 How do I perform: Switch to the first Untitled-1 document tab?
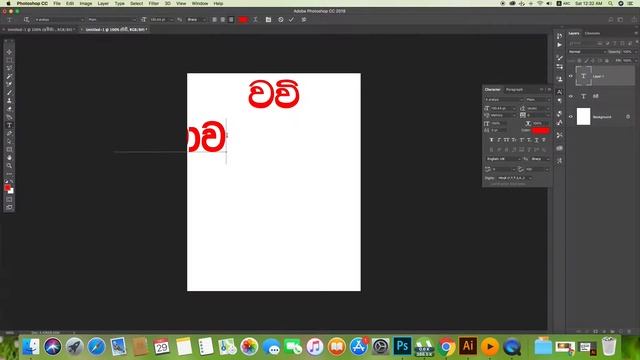point(40,29)
